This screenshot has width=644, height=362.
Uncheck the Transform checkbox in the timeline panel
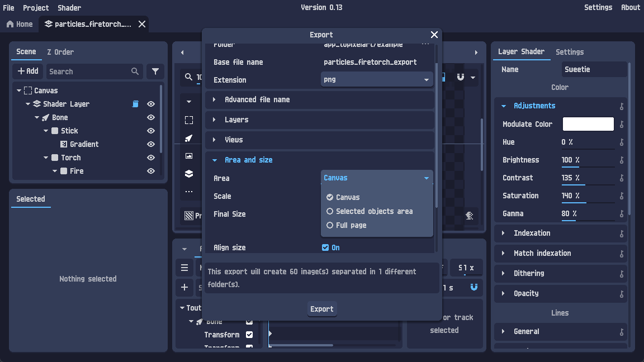pyautogui.click(x=249, y=334)
